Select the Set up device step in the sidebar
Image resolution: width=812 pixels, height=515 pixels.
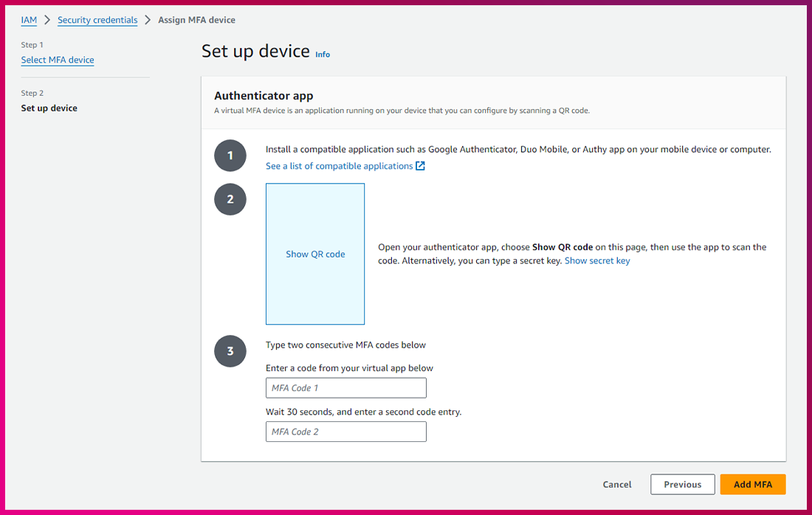[x=49, y=108]
